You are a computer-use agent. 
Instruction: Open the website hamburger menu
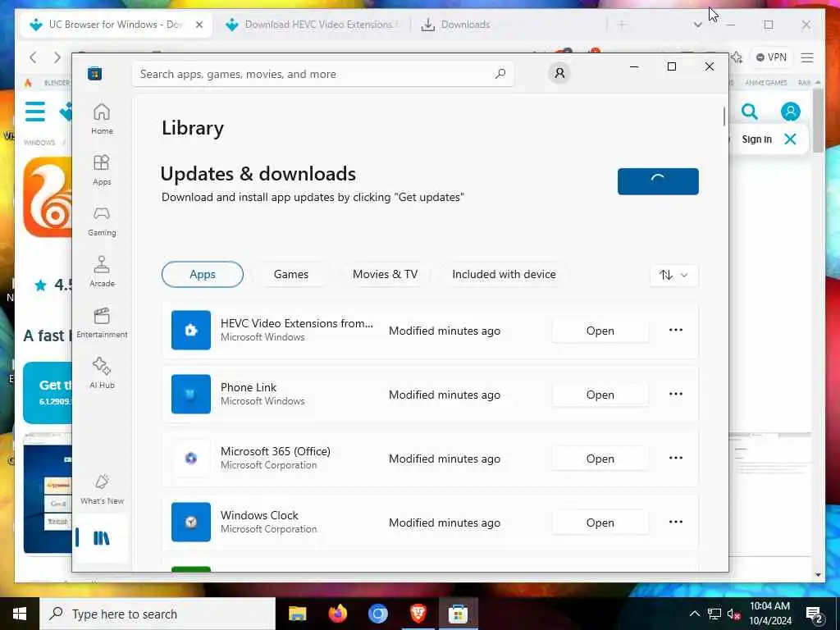point(35,112)
